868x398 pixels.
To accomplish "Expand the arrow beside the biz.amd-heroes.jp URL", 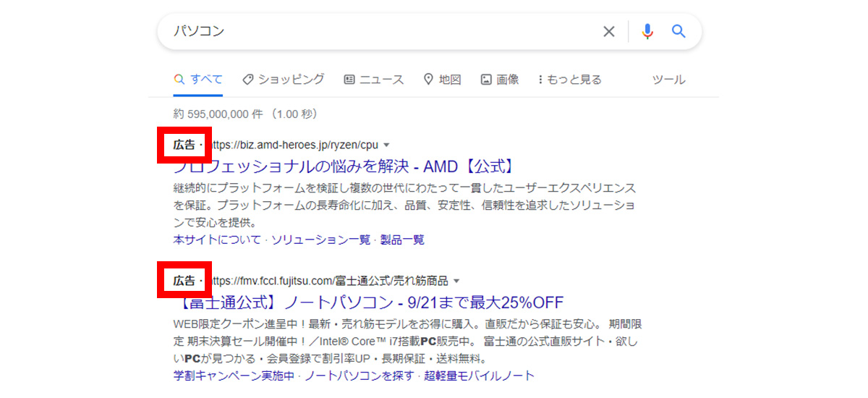I will coord(386,145).
